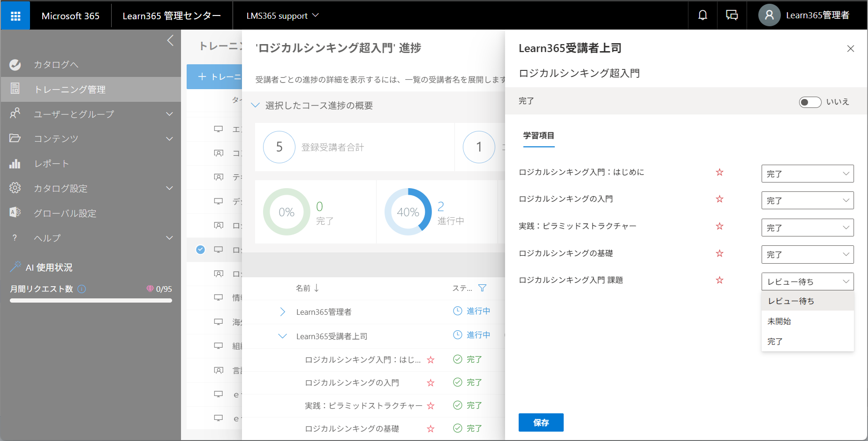Click star beside ロジカルシンキングの入門 in panel

pos(719,199)
